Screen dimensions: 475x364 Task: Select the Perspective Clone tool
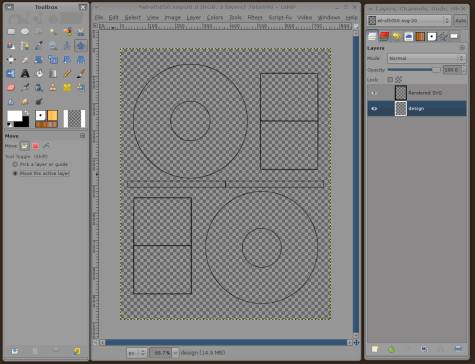pos(81,88)
